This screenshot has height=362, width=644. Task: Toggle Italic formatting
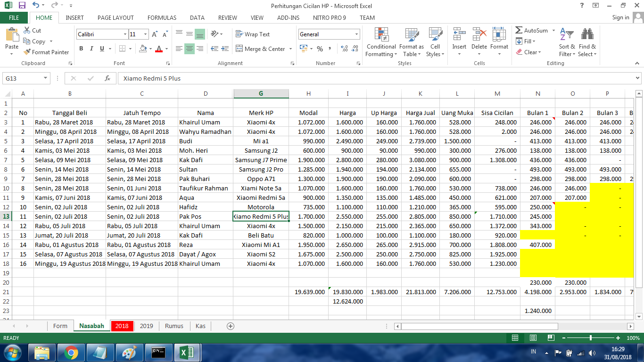pos(91,49)
